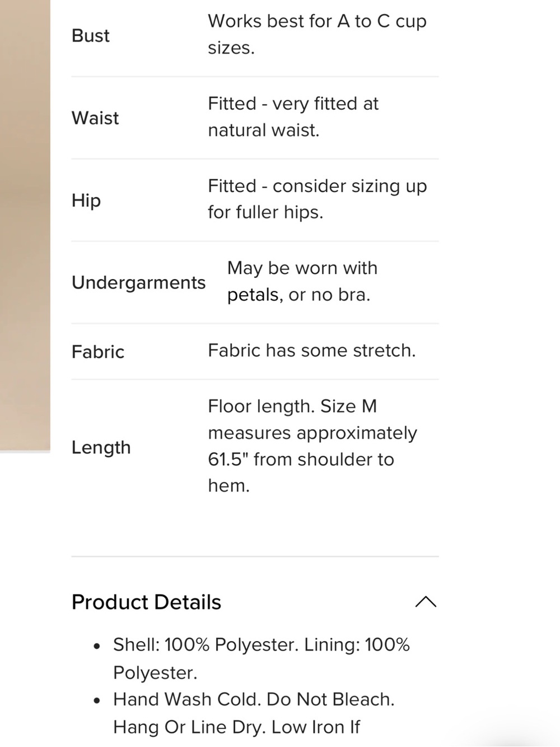Click the Length row label

click(x=101, y=448)
